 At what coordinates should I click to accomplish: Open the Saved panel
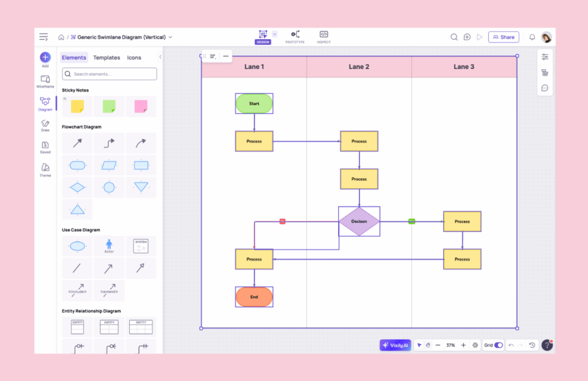[x=45, y=147]
